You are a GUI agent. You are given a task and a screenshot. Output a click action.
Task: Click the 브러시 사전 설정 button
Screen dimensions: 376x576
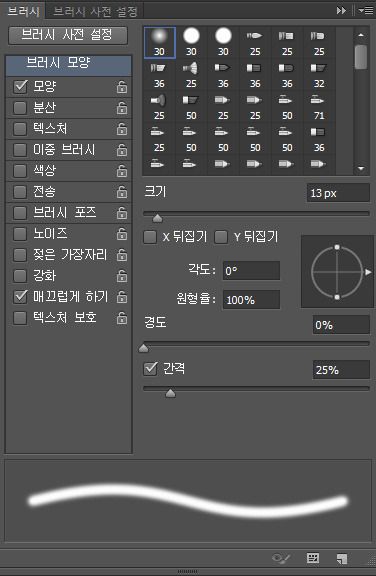point(68,35)
